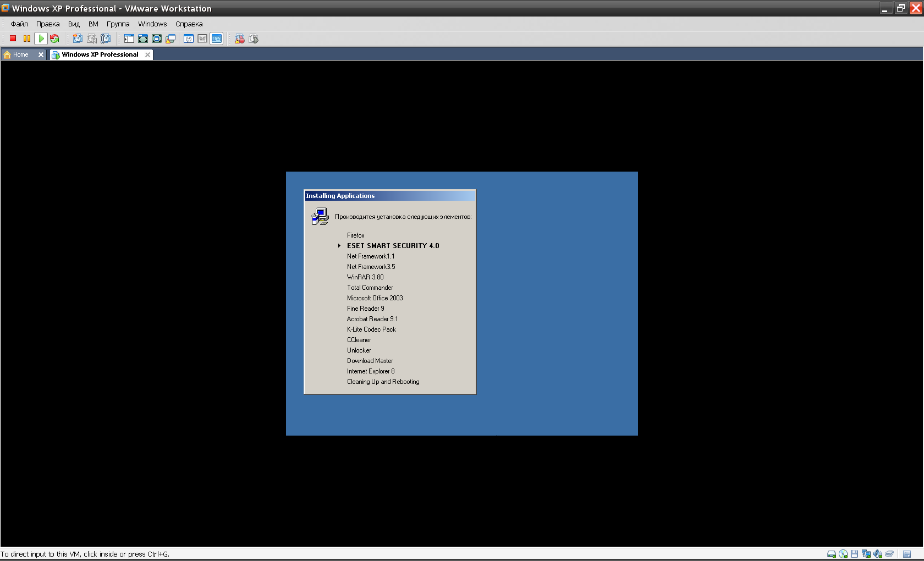Click the CD/DVD drive status icon
This screenshot has width=924, height=561.
(843, 554)
